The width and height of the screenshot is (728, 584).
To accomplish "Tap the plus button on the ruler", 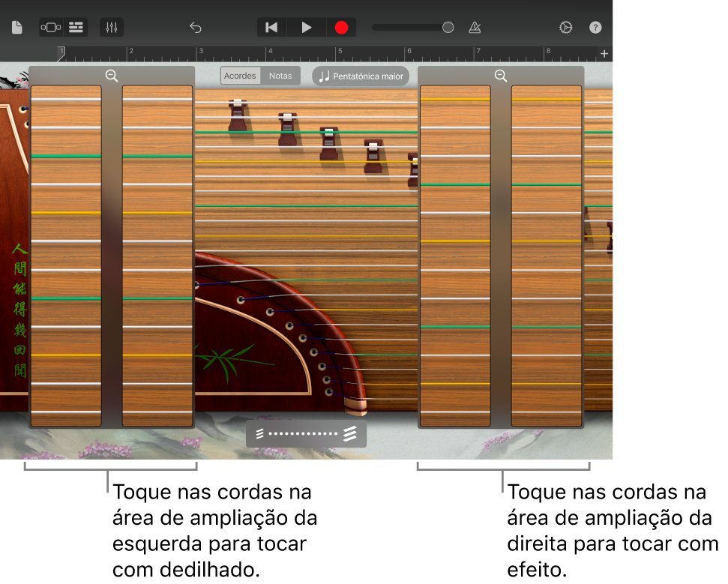I will click(604, 53).
